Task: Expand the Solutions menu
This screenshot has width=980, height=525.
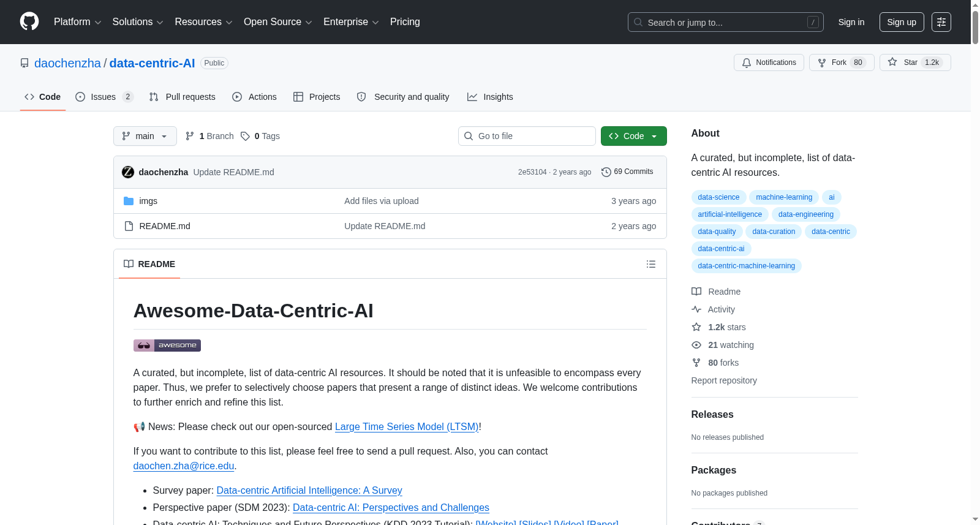Action: tap(138, 22)
